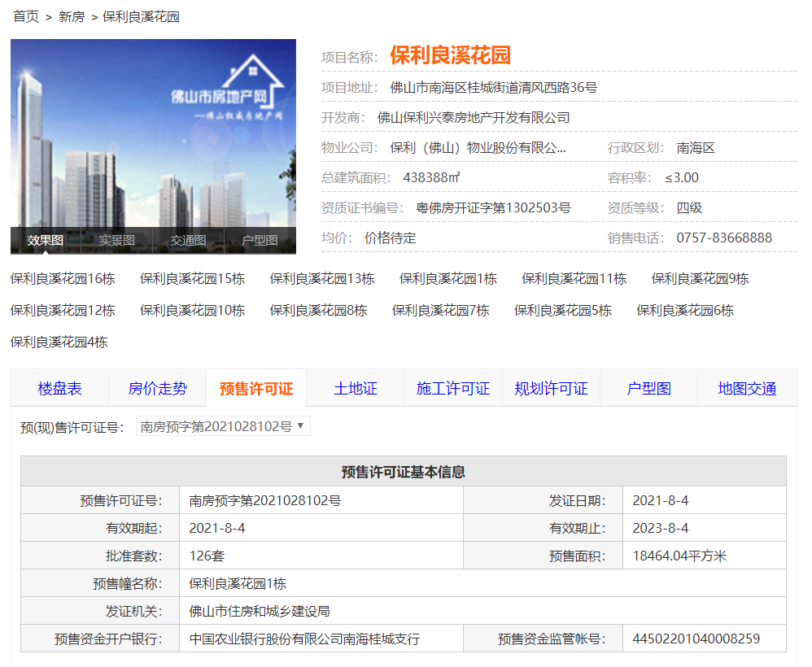Open 保利良溪花园15栋 link
The image size is (812, 667).
point(192,279)
